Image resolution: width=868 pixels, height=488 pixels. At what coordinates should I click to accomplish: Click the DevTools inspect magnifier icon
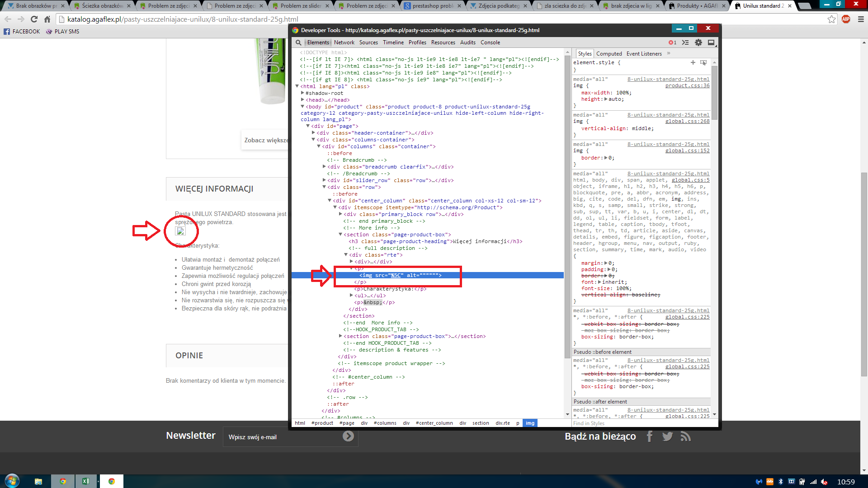[x=298, y=42]
